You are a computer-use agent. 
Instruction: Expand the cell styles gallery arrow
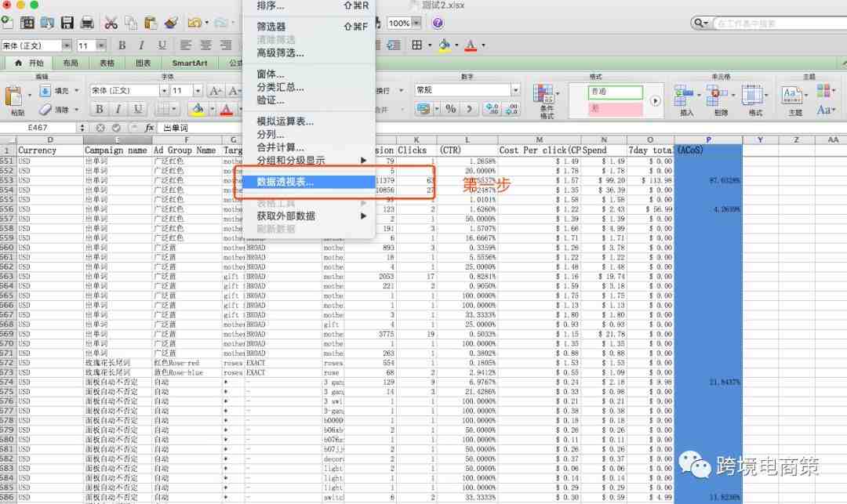[x=655, y=101]
